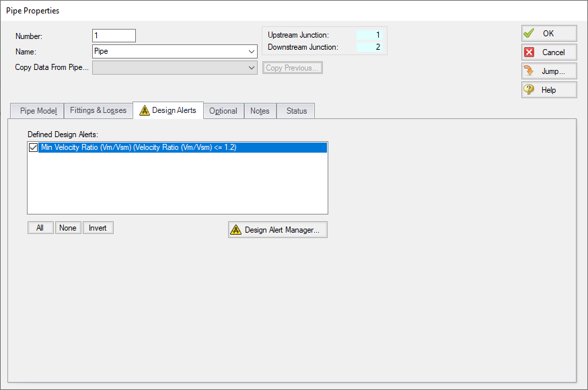Click the Jump arrow icon

(529, 71)
